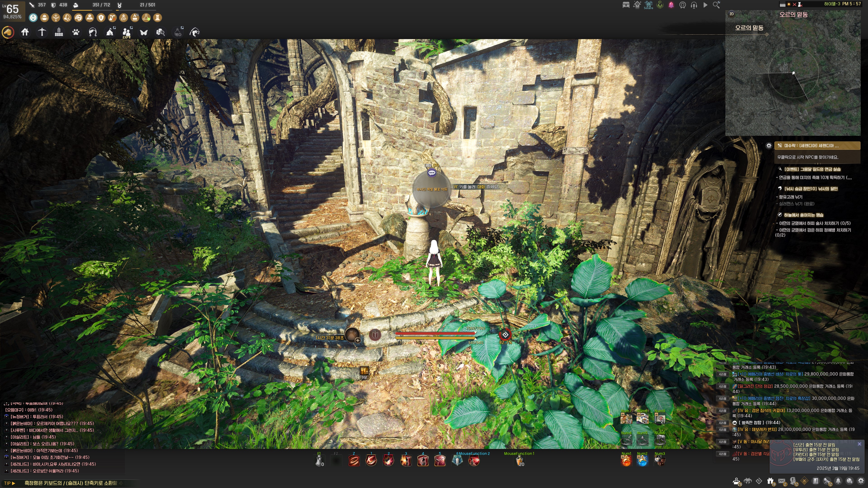Screen dimensions: 868x488
Task: Use the Num2 blue potion slot
Action: click(x=642, y=460)
